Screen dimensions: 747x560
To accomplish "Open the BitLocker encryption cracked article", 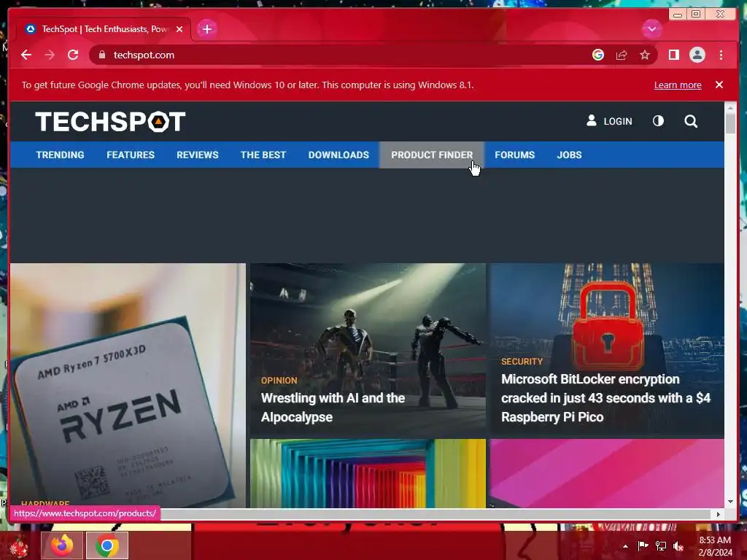I will tap(605, 397).
